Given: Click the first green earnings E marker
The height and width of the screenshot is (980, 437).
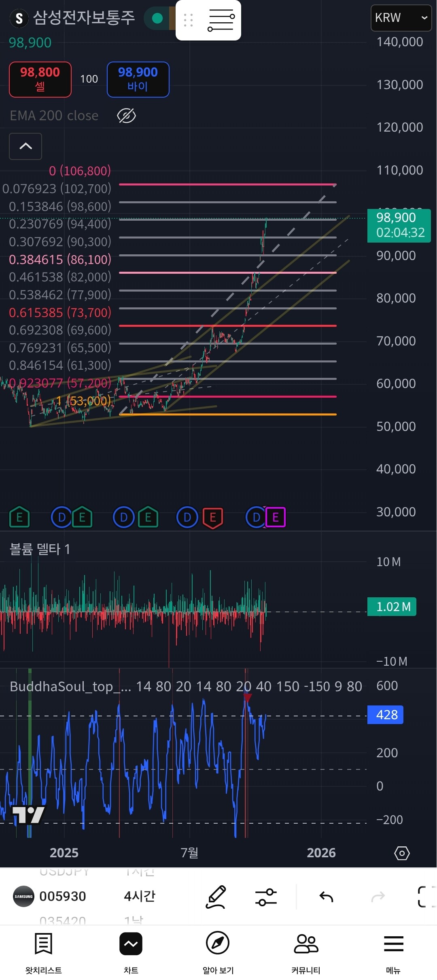Looking at the screenshot, I should [x=19, y=517].
